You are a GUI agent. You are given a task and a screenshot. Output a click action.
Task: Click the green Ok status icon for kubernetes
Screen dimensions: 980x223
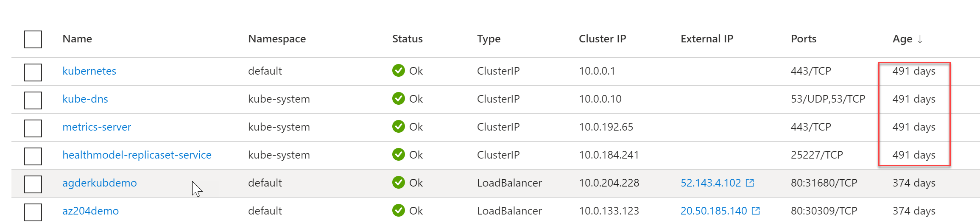(x=399, y=71)
